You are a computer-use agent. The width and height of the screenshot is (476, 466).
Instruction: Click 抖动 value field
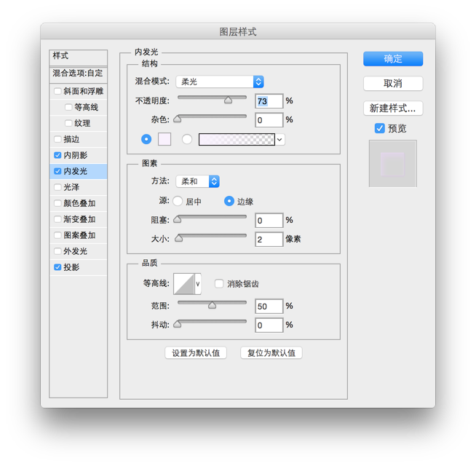click(269, 325)
